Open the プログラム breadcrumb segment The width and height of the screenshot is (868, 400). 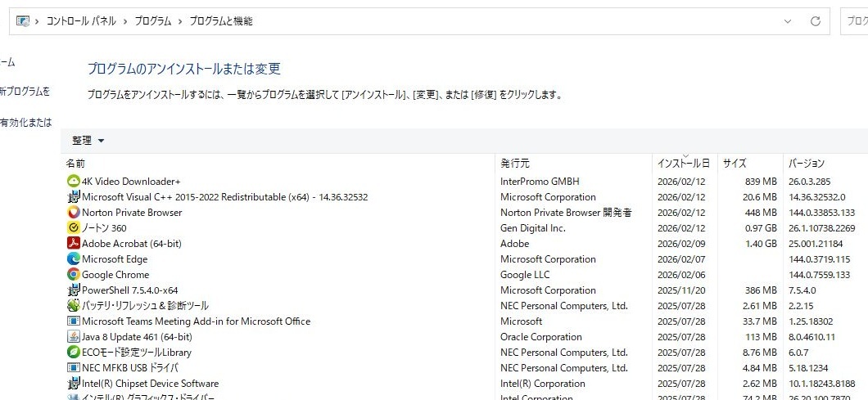(x=153, y=21)
